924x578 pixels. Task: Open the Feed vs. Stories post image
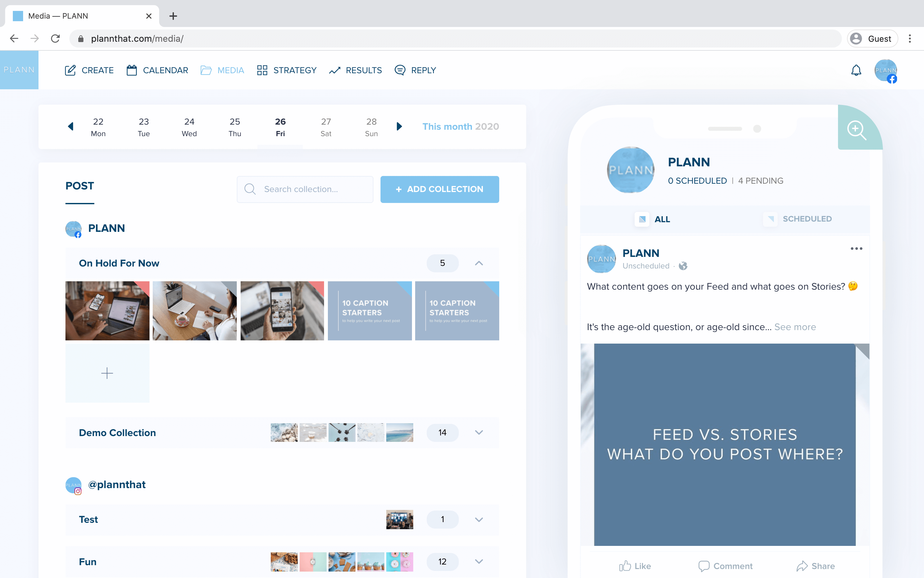tap(725, 445)
